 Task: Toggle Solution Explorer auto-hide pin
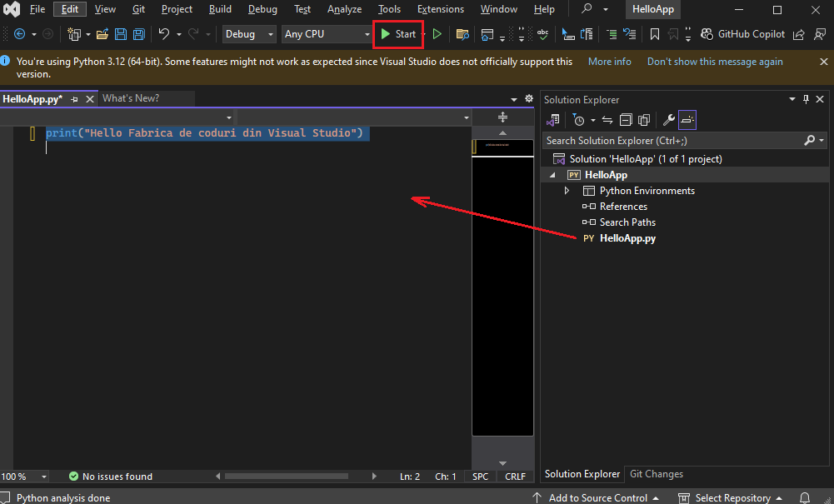pos(807,99)
